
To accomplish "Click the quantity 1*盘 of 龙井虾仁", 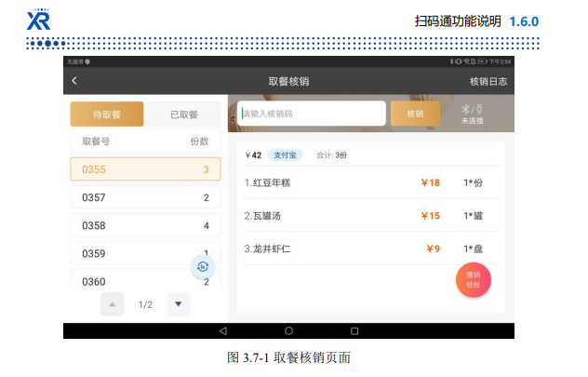I will (x=474, y=249).
